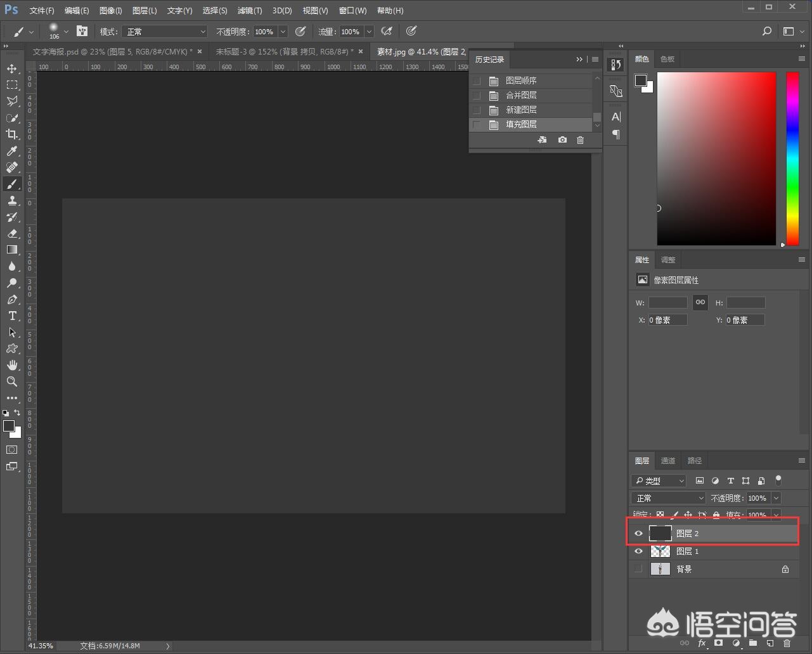Click the History panel trash icon
Viewport: 812px width, 654px height.
pos(580,140)
